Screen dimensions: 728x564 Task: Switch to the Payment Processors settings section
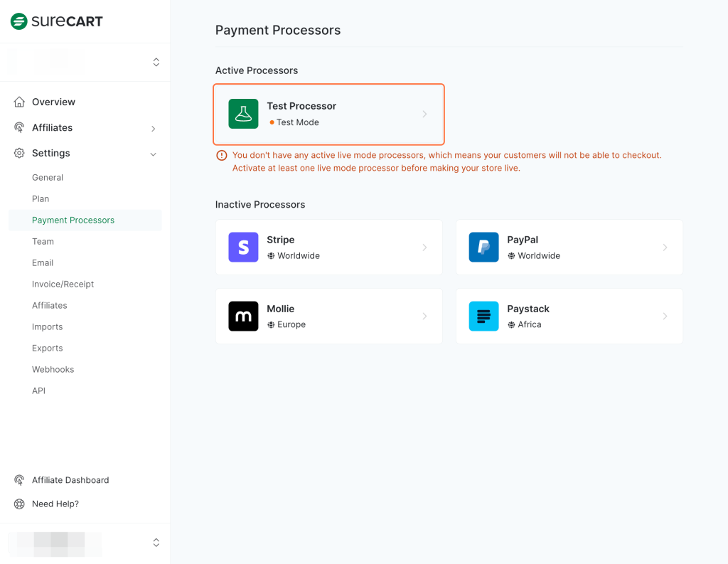73,220
